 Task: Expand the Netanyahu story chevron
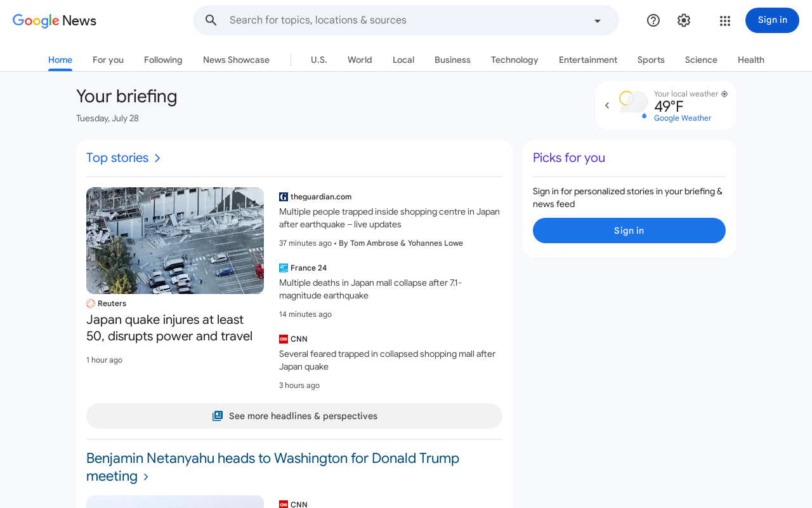click(146, 476)
